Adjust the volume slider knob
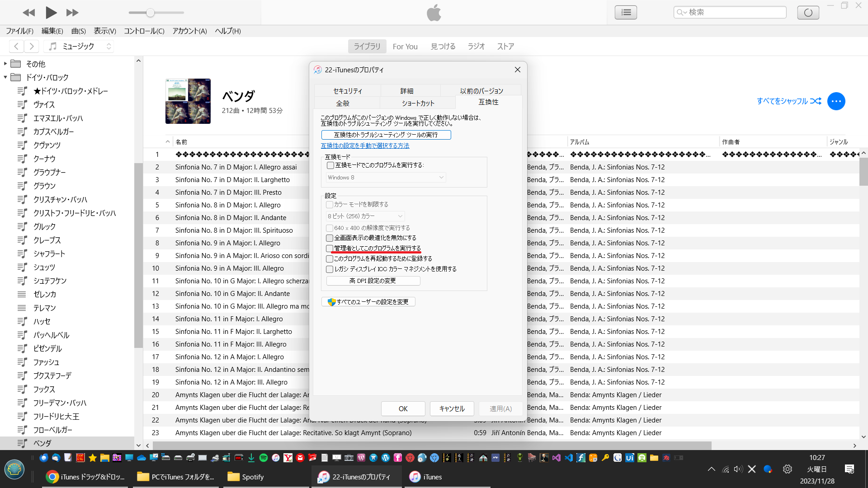 tap(150, 13)
